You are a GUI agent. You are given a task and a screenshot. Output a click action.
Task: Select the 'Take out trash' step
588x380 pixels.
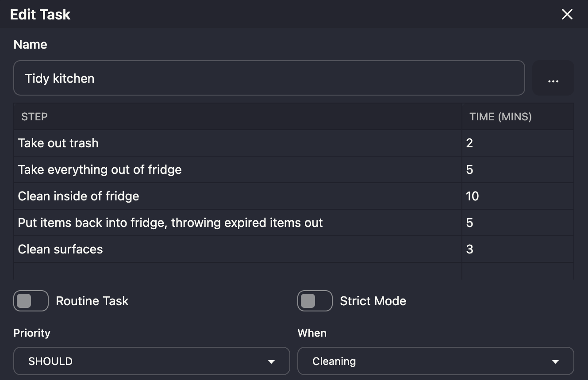click(x=238, y=143)
